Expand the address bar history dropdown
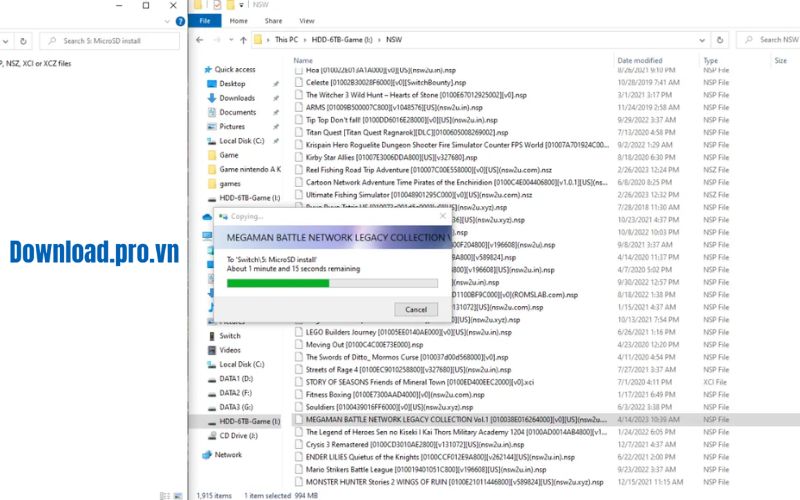The width and height of the screenshot is (800, 500). tap(702, 40)
